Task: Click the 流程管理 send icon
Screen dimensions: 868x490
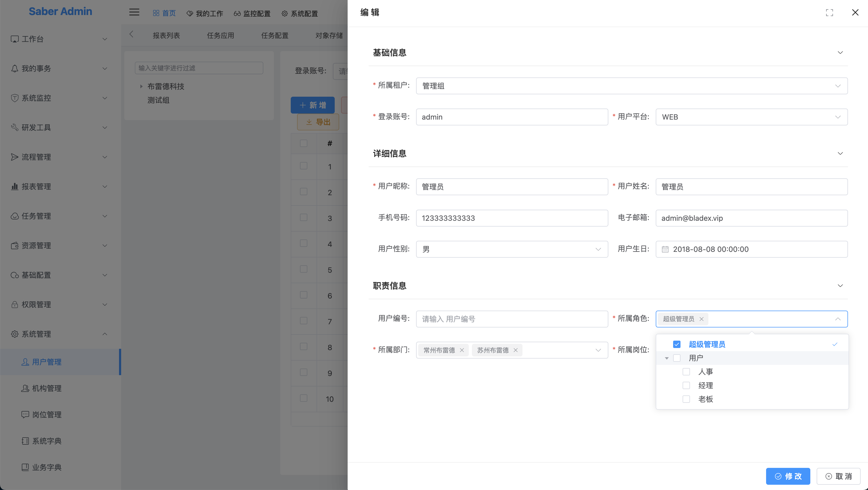Action: point(14,157)
